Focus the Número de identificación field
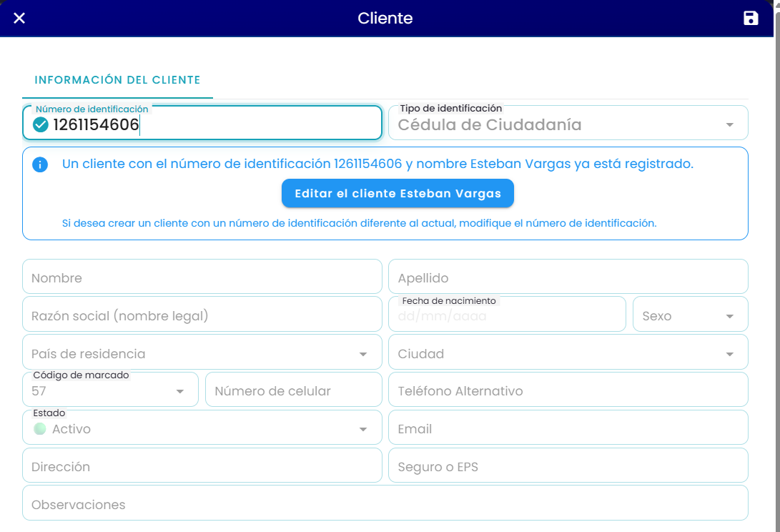The height and width of the screenshot is (532, 780). (202, 123)
